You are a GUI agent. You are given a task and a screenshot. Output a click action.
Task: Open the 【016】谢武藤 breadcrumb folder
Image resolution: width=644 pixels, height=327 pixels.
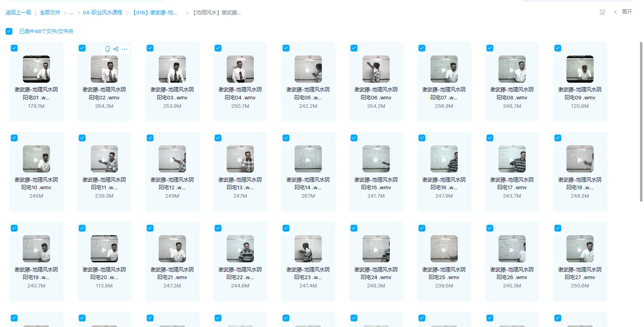[x=155, y=13]
